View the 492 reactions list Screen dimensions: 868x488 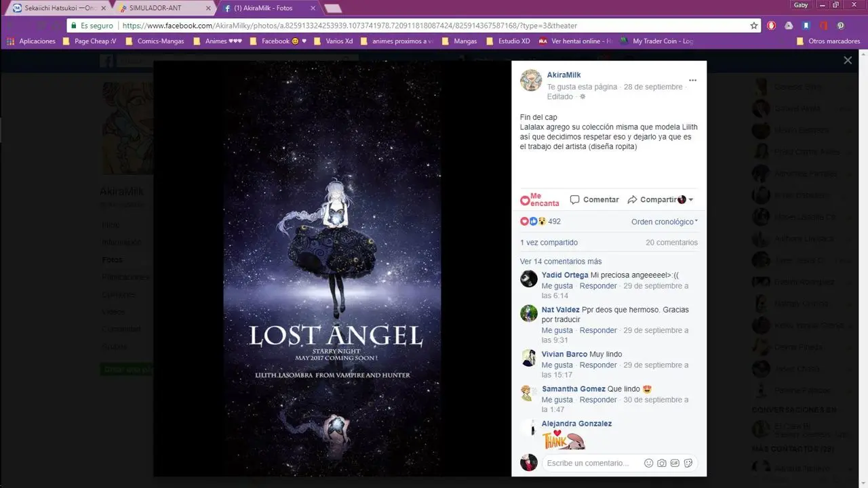[x=554, y=222]
